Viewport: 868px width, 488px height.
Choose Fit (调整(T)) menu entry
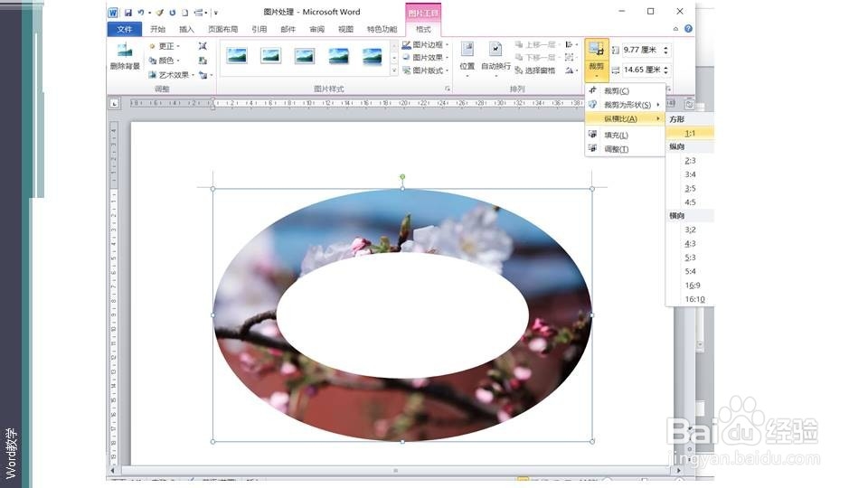(x=625, y=149)
